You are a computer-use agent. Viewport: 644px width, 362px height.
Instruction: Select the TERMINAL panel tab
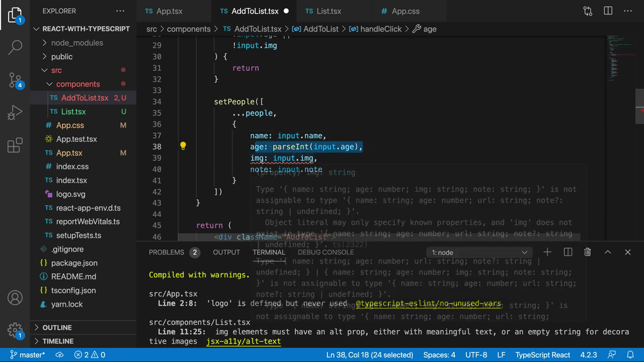pos(269,252)
